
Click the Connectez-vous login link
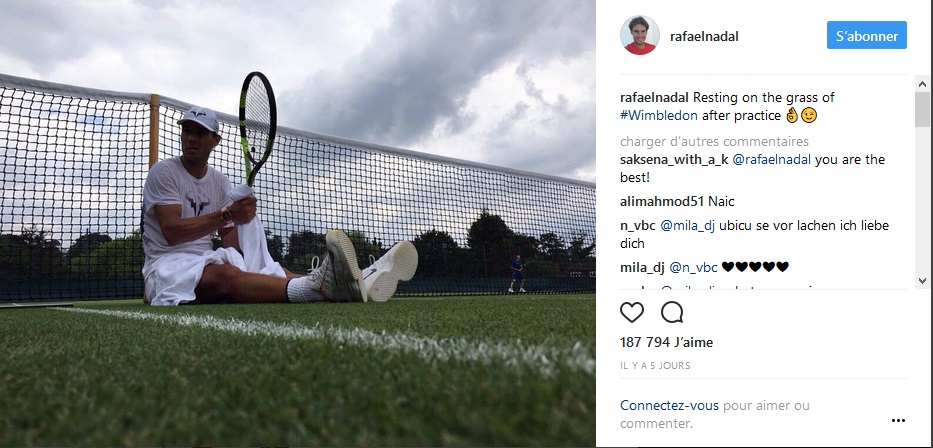click(x=669, y=406)
